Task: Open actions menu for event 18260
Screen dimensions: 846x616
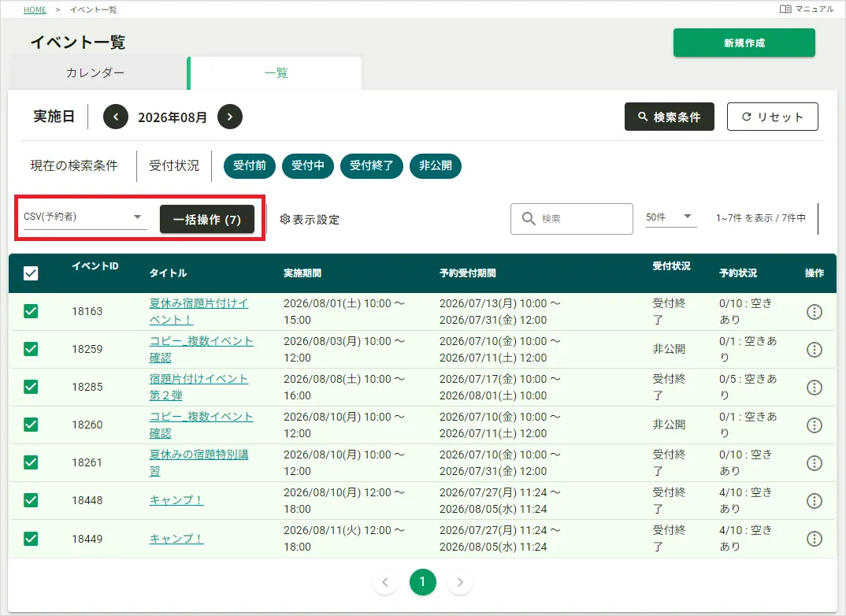Action: [x=814, y=425]
